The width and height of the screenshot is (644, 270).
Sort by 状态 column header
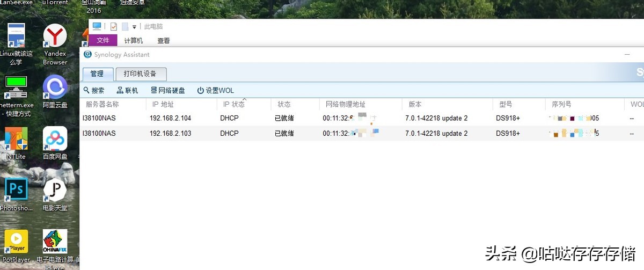pyautogui.click(x=295, y=105)
